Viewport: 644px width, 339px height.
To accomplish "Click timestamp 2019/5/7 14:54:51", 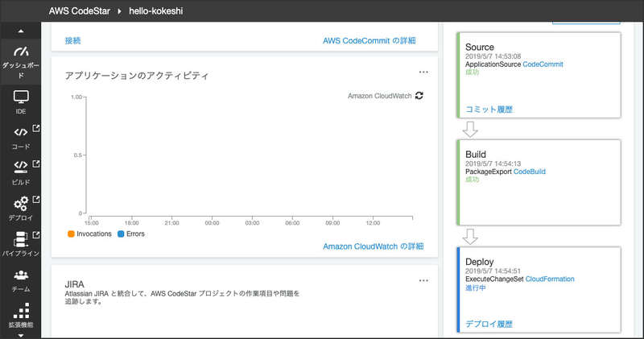I will pos(493,271).
